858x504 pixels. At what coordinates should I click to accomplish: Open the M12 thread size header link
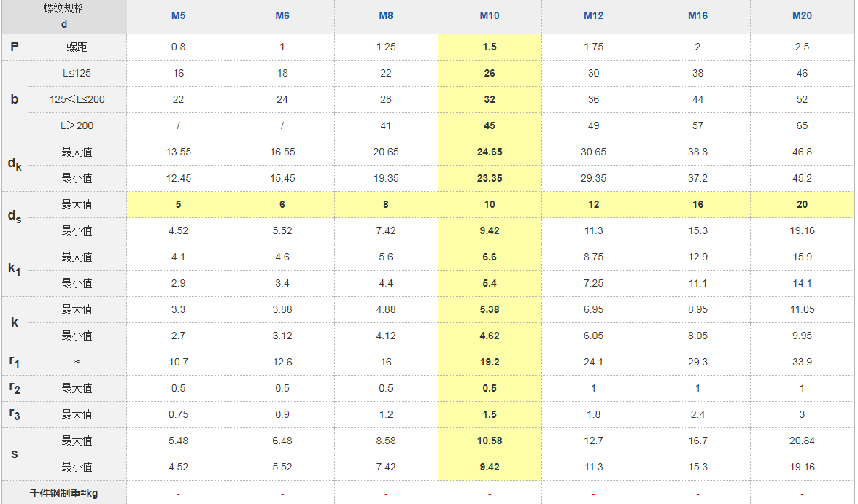[x=593, y=15]
